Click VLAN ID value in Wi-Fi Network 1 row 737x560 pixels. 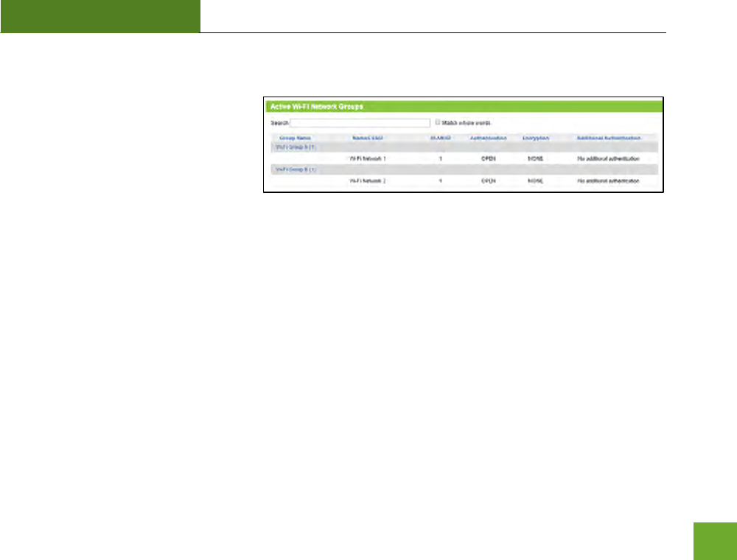[441, 159]
